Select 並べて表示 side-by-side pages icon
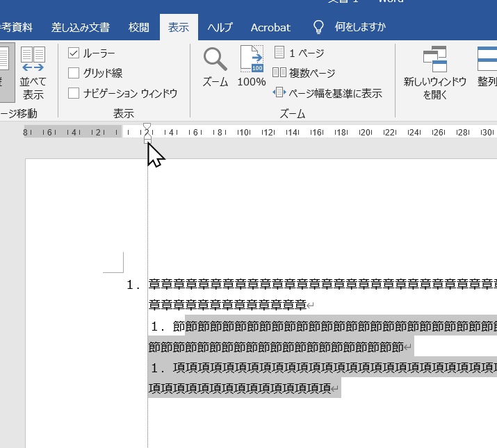This screenshot has width=497, height=448. [x=33, y=58]
